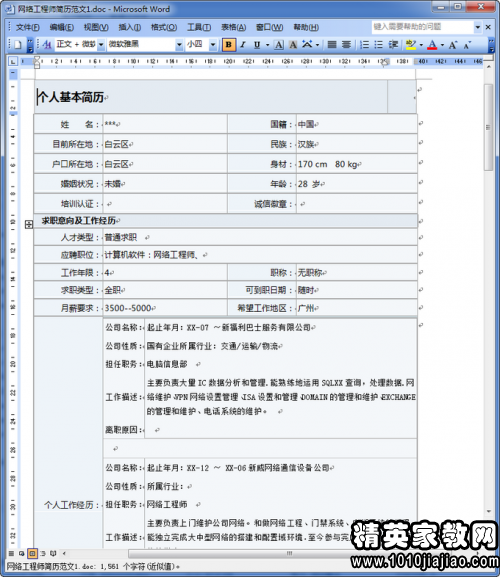This screenshot has height=577, width=500.
Task: Click the help question input field
Action: 422,27
